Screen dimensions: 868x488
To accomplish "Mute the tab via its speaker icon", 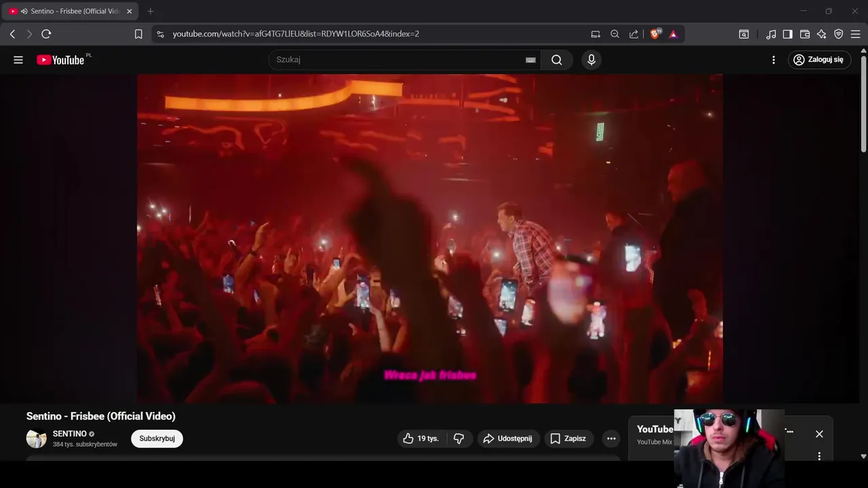I will tap(24, 12).
